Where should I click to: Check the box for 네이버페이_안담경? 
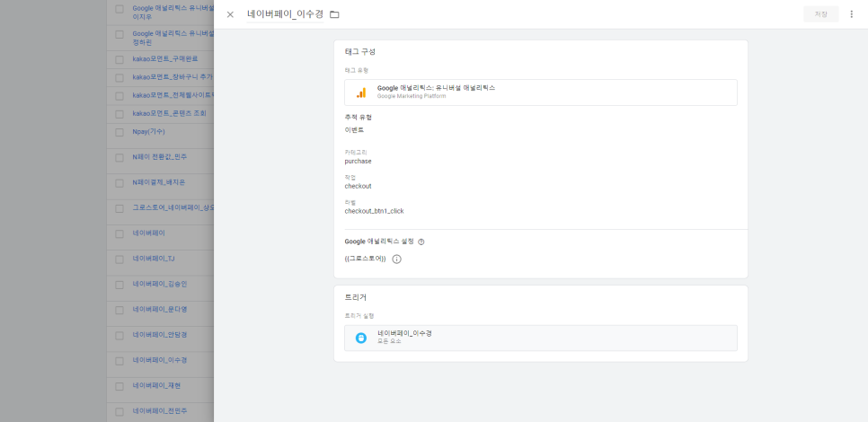pos(119,336)
